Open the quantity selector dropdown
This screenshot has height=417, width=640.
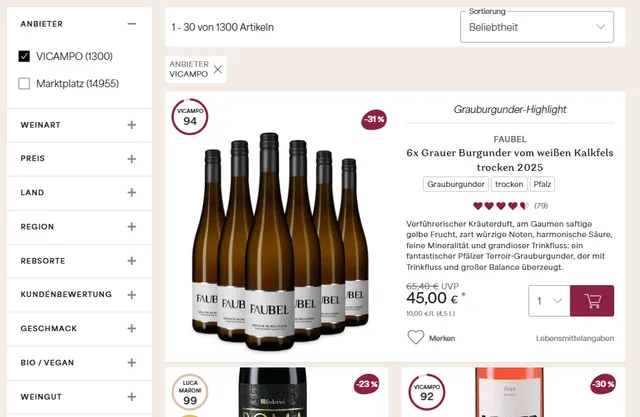click(549, 301)
